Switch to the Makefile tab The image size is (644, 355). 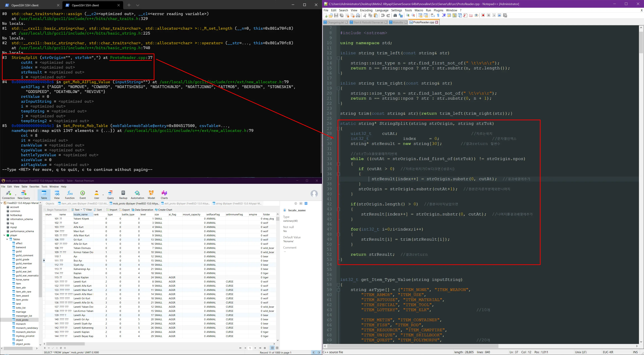pos(398,22)
